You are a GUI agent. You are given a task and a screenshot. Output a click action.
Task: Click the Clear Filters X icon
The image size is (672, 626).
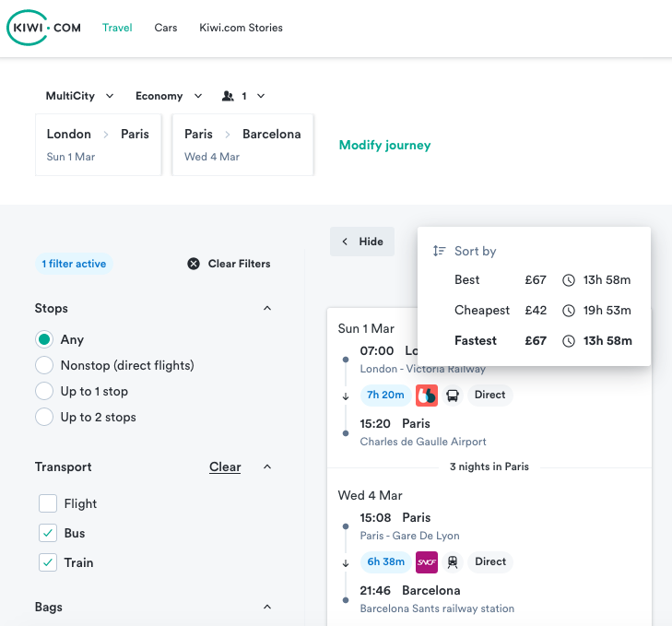tap(194, 264)
